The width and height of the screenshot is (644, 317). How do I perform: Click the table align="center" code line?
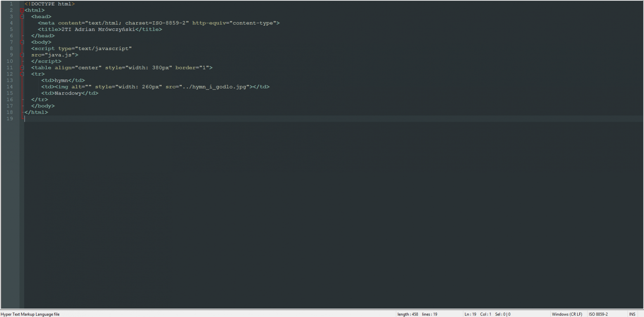[122, 68]
